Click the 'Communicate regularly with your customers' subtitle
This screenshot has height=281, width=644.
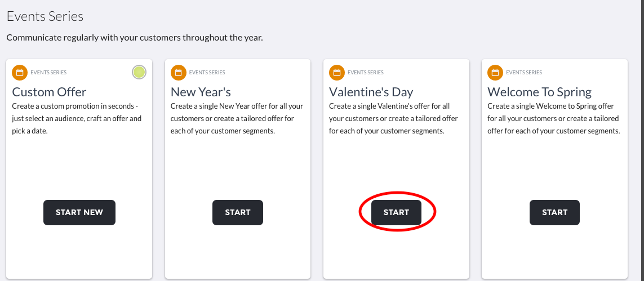point(135,38)
